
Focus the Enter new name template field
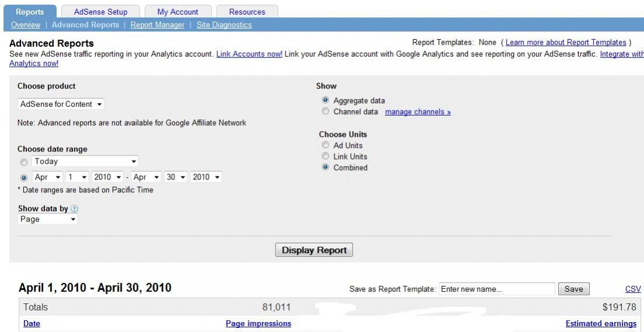[496, 289]
